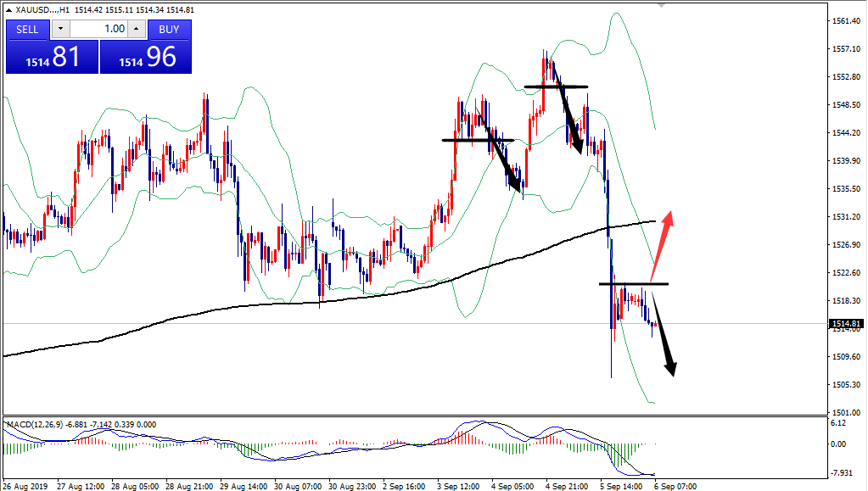Click the lot volume field showing 1.00
This screenshot has width=868, height=491.
[98, 30]
